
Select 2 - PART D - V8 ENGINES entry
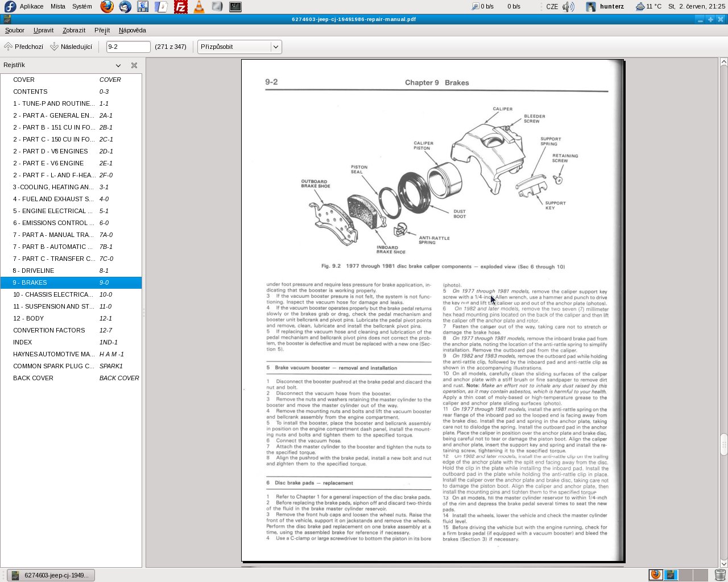coord(71,151)
